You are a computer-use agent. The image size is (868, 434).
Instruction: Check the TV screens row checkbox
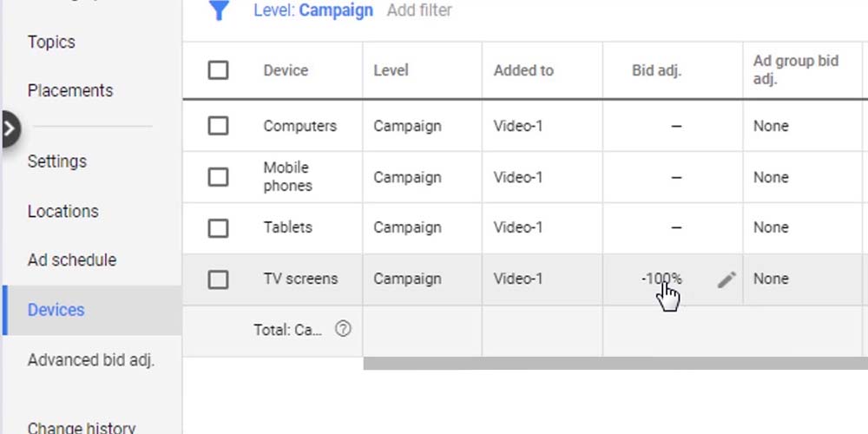pyautogui.click(x=218, y=279)
